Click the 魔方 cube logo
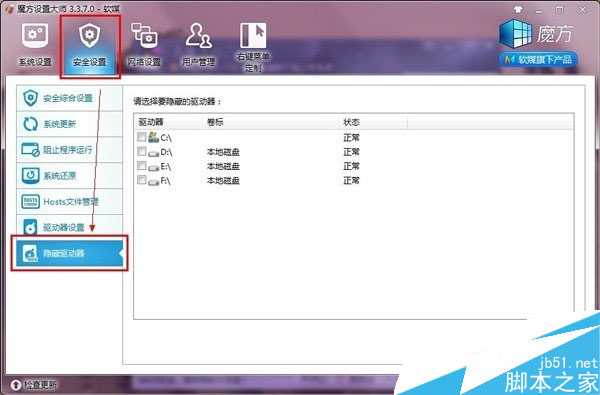 (515, 34)
